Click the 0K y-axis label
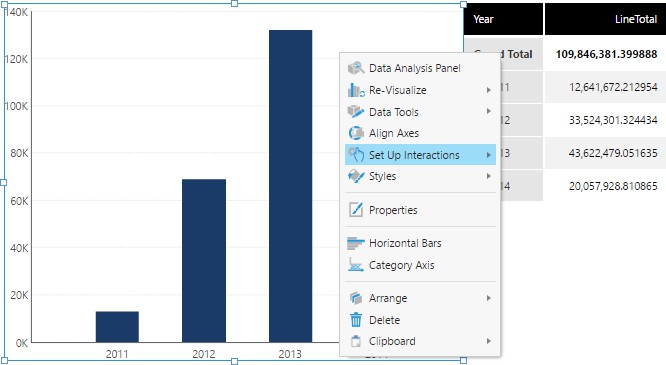The height and width of the screenshot is (365, 666). coord(22,343)
